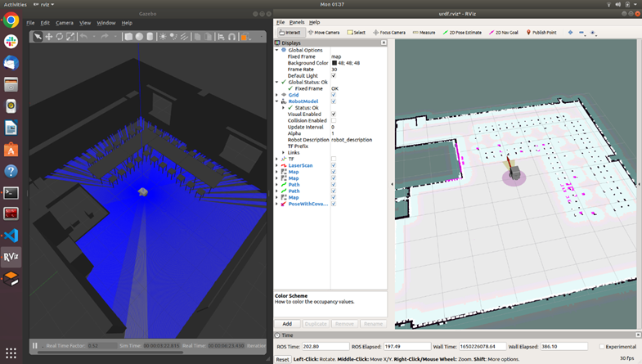This screenshot has height=364, width=642.
Task: Click the Measure tool in RViz
Action: tap(424, 32)
